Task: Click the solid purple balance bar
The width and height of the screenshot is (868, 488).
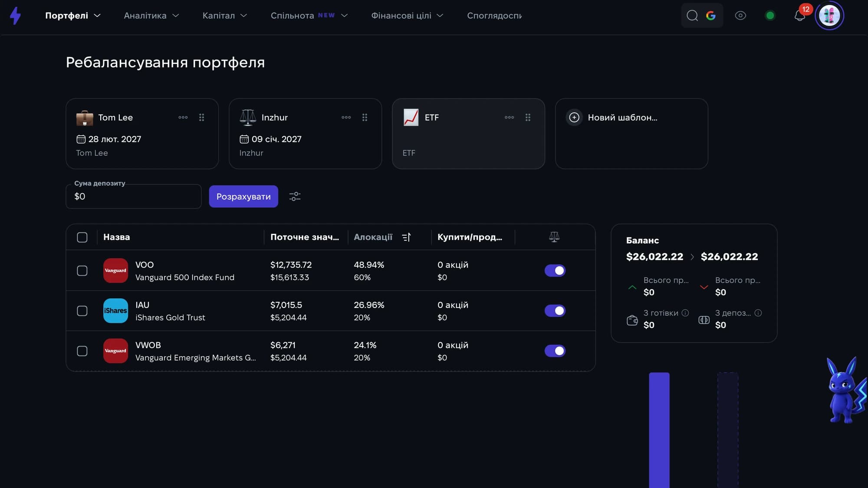Action: pyautogui.click(x=659, y=430)
